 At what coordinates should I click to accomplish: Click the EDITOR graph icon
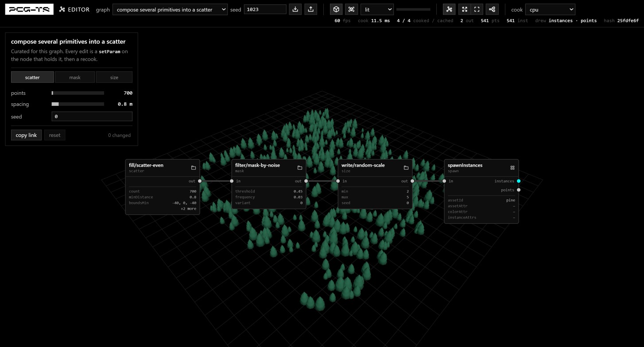tap(62, 9)
